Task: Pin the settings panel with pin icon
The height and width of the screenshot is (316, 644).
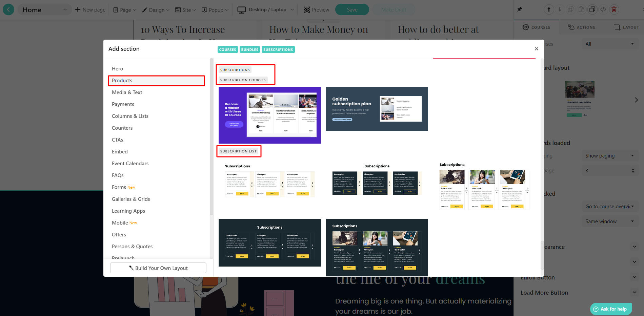Action: (520, 9)
